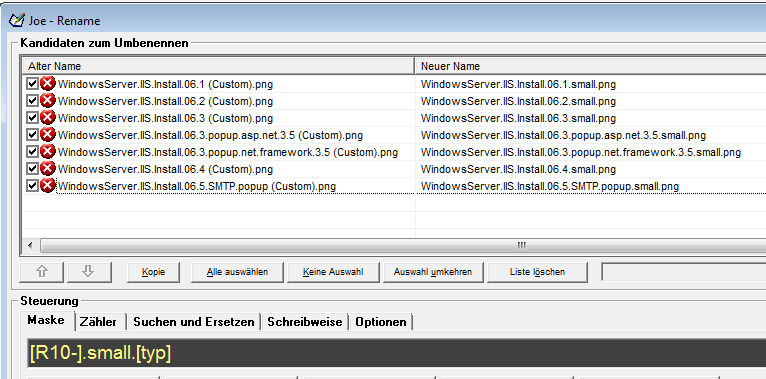
Task: Switch to the Schreibweise tab
Action: 304,322
